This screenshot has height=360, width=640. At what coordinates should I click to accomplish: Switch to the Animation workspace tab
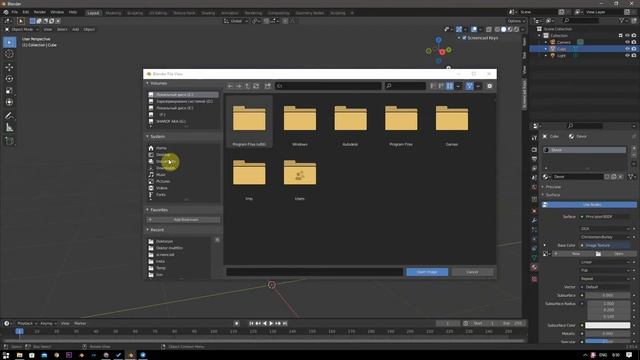coord(229,13)
